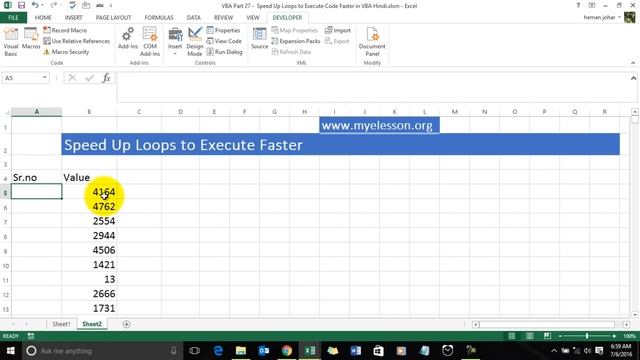
Task: Switch to the INSERT tab
Action: pos(73,18)
